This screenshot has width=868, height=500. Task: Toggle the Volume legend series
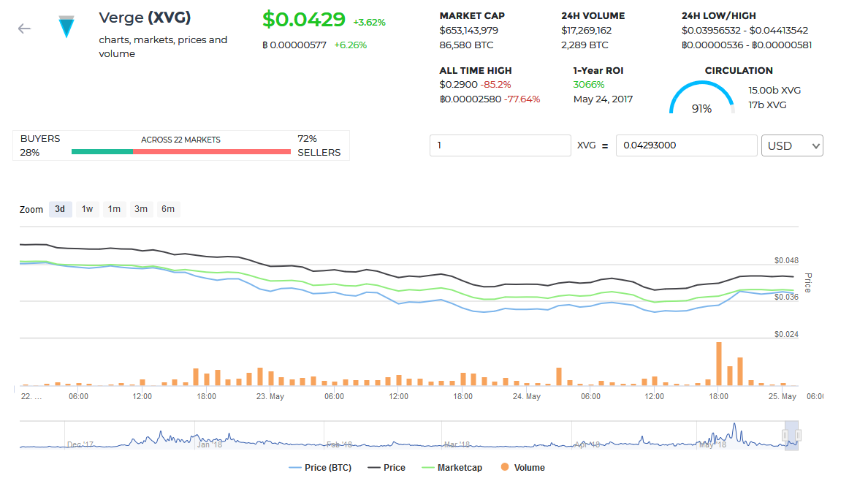pyautogui.click(x=522, y=468)
